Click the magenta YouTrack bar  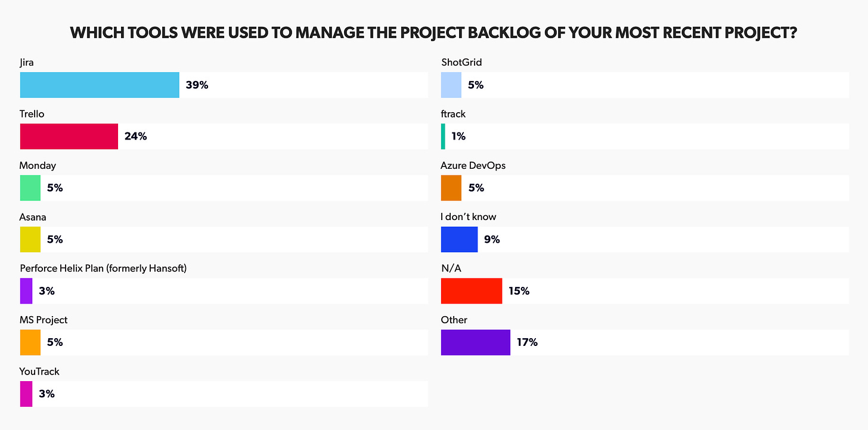tap(26, 394)
